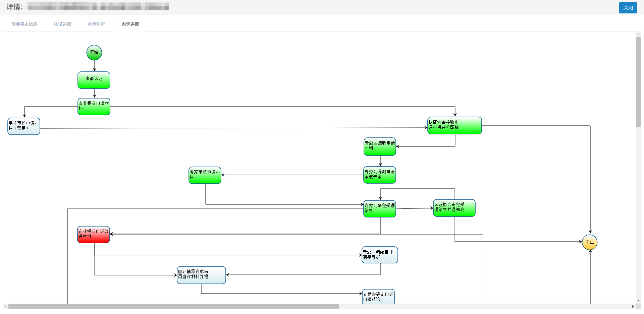The image size is (644, 314).
Task: Click the 详情 title label
Action: click(15, 7)
